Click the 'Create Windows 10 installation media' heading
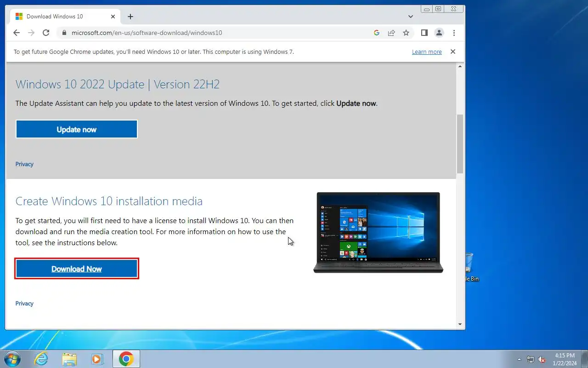Viewport: 588px width, 368px height. coord(109,201)
